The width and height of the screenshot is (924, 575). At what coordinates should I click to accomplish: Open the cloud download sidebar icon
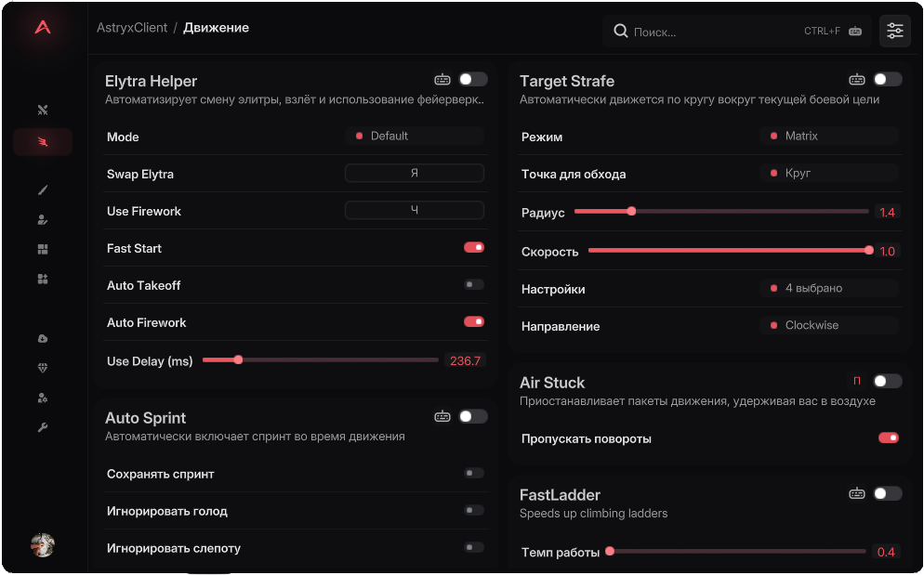click(43, 339)
